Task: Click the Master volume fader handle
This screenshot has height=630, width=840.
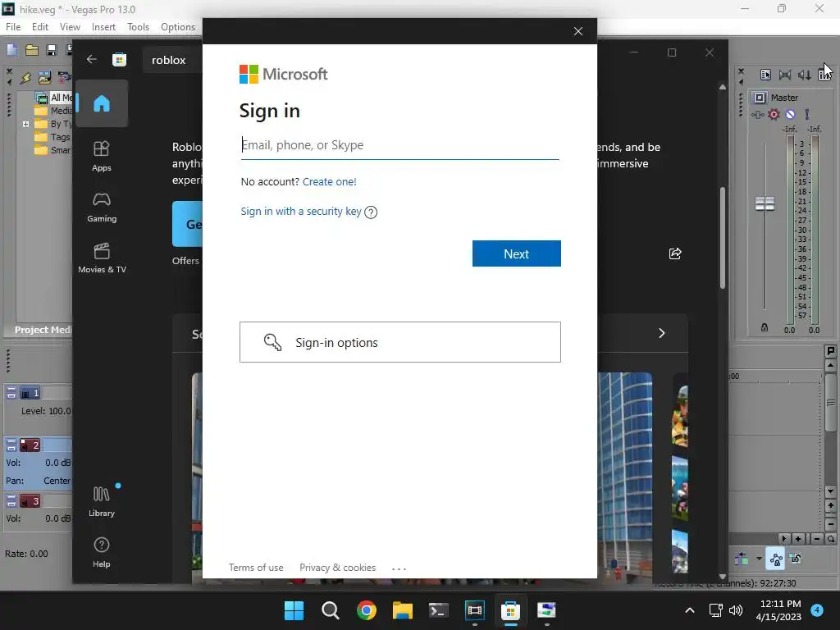Action: pos(765,203)
